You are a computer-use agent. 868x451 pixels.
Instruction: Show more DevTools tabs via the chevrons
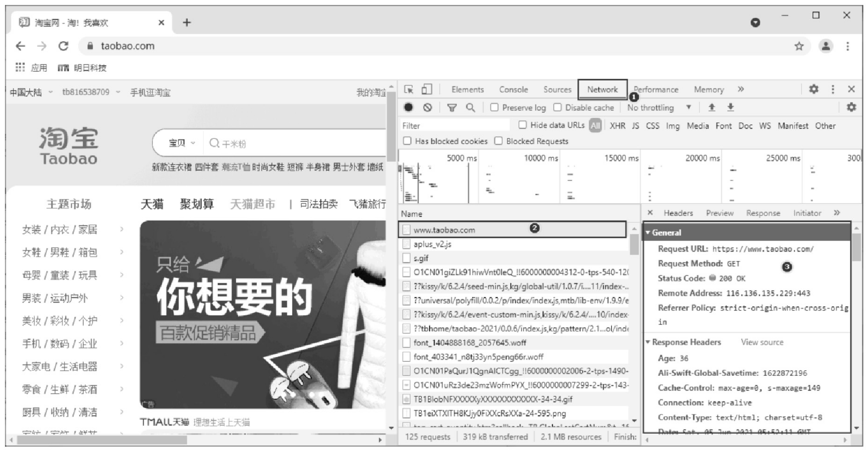[x=741, y=89]
